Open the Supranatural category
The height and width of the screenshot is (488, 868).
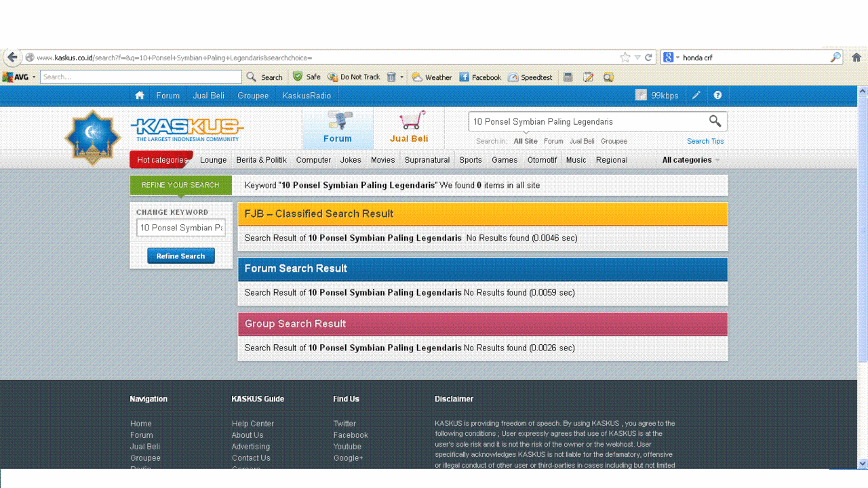pos(427,160)
